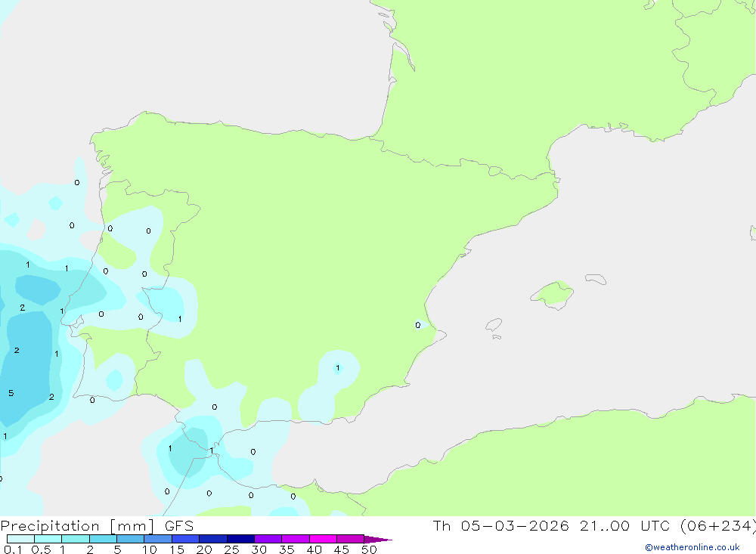The width and height of the screenshot is (756, 554).
Task: Click the 30–35 mm purple swatch
Action: 268,539
